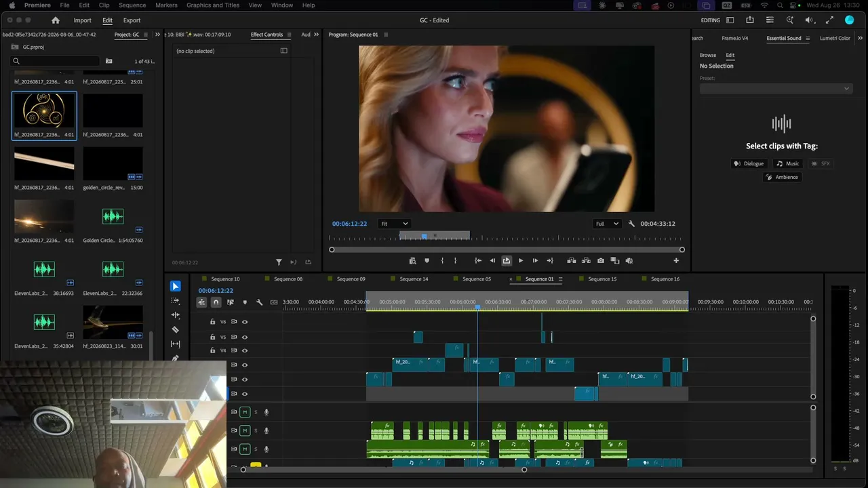
Task: Open the Essential Sound Preset dropdown
Action: coord(776,88)
